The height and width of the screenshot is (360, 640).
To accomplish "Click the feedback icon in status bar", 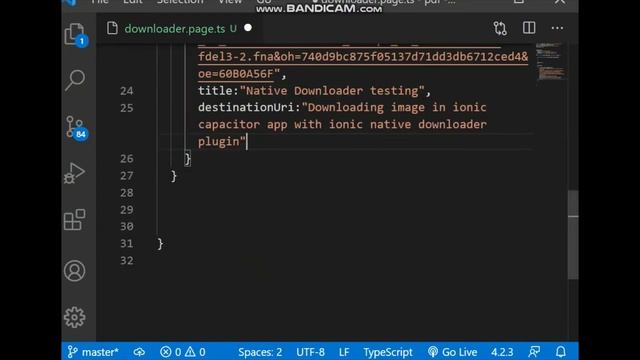I will 534,351.
